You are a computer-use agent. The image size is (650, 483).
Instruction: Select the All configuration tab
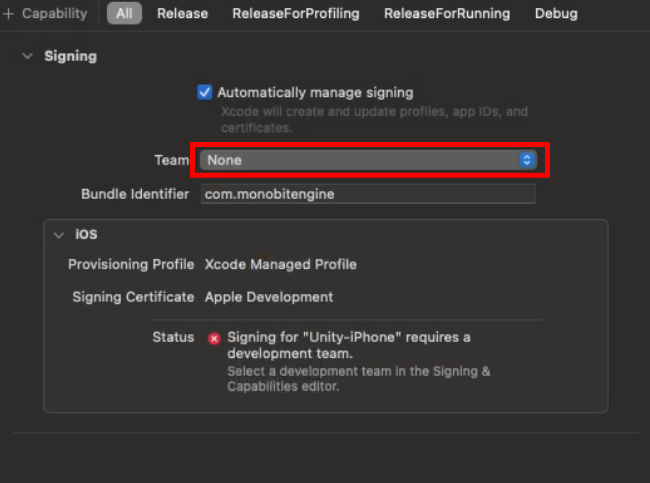(124, 14)
